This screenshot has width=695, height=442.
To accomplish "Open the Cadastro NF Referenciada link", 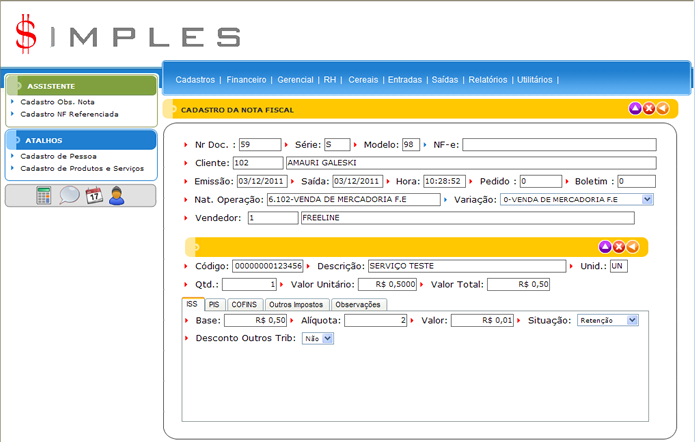I will pos(69,114).
